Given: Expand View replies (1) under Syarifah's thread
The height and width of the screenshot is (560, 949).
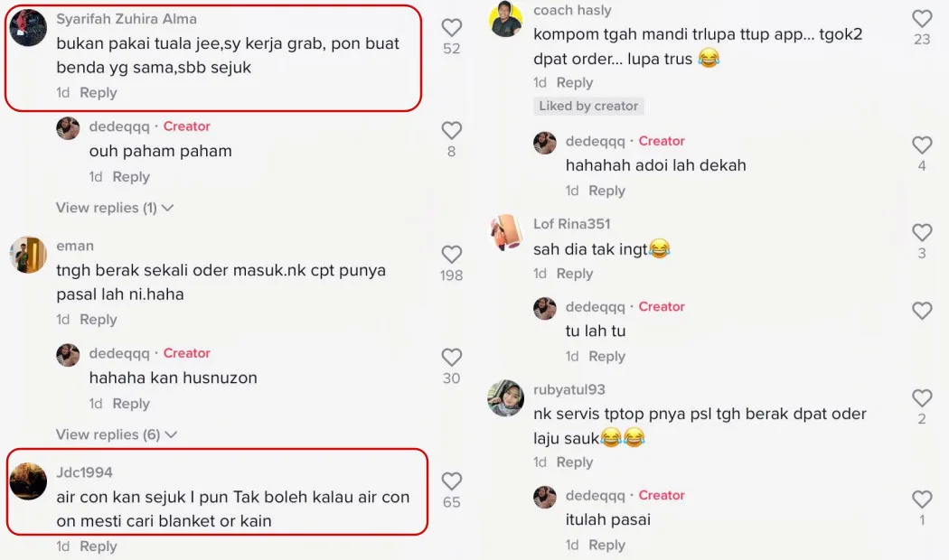Looking at the screenshot, I should point(115,208).
